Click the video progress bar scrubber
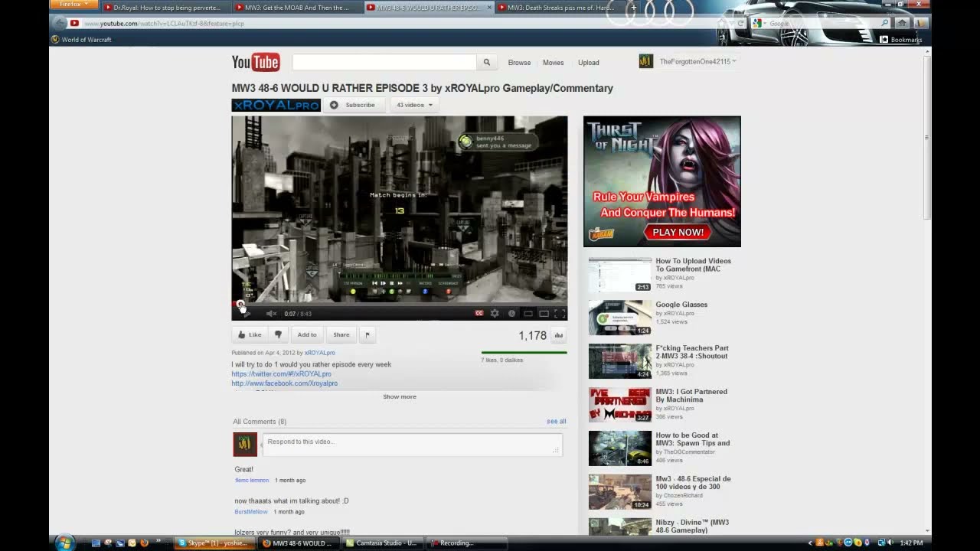The width and height of the screenshot is (980, 551). tap(240, 304)
